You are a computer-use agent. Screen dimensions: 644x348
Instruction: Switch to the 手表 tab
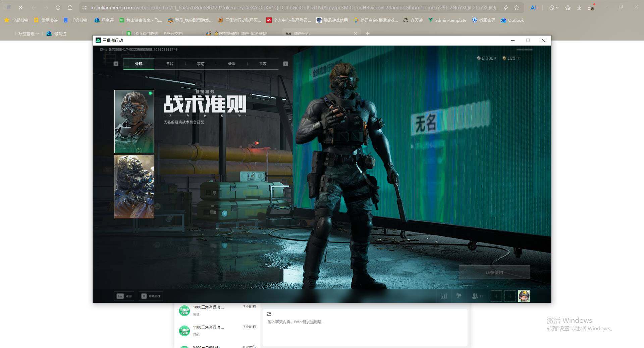pyautogui.click(x=263, y=64)
